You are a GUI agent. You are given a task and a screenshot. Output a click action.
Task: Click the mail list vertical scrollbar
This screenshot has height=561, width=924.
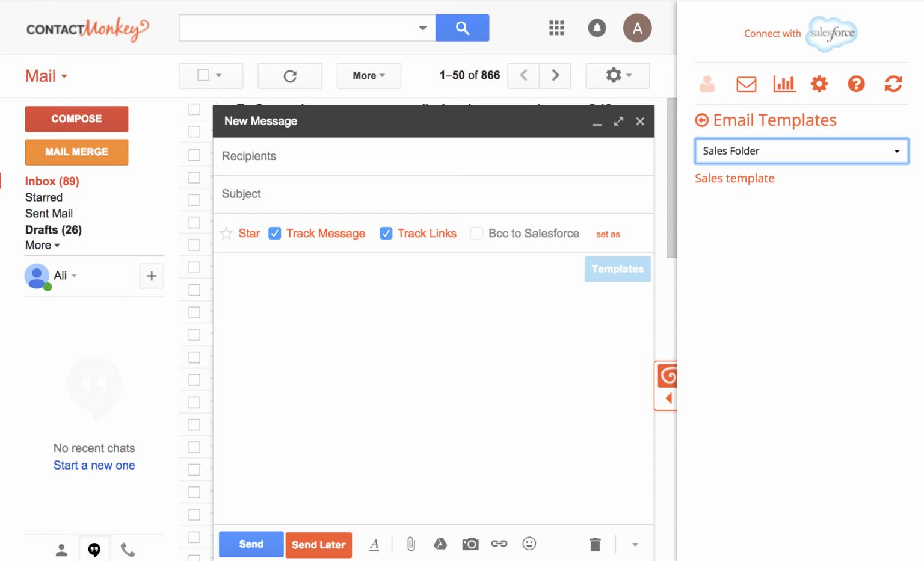pos(671,178)
